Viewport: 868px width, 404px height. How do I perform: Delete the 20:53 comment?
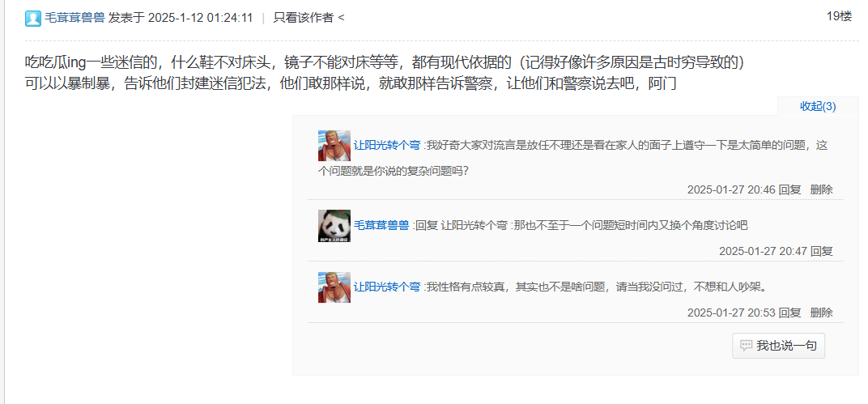pos(822,313)
